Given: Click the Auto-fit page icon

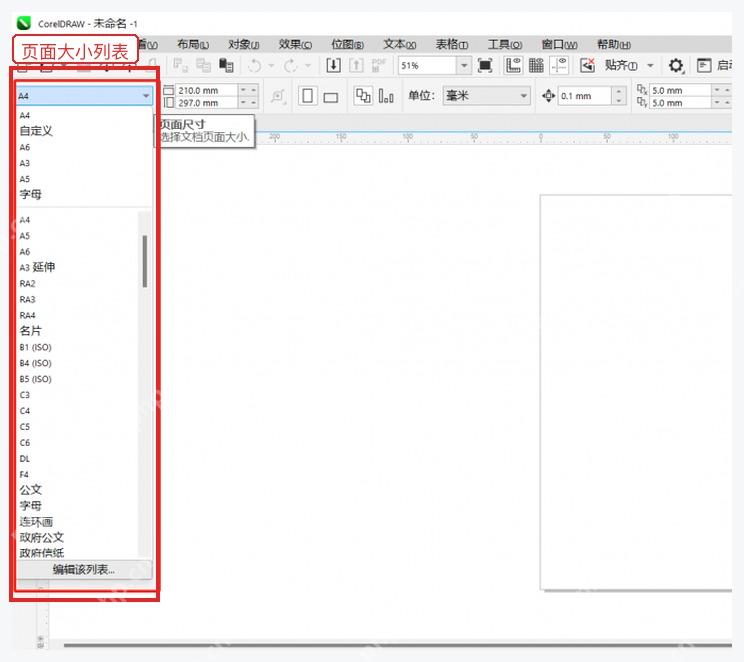Looking at the screenshot, I should point(278,96).
